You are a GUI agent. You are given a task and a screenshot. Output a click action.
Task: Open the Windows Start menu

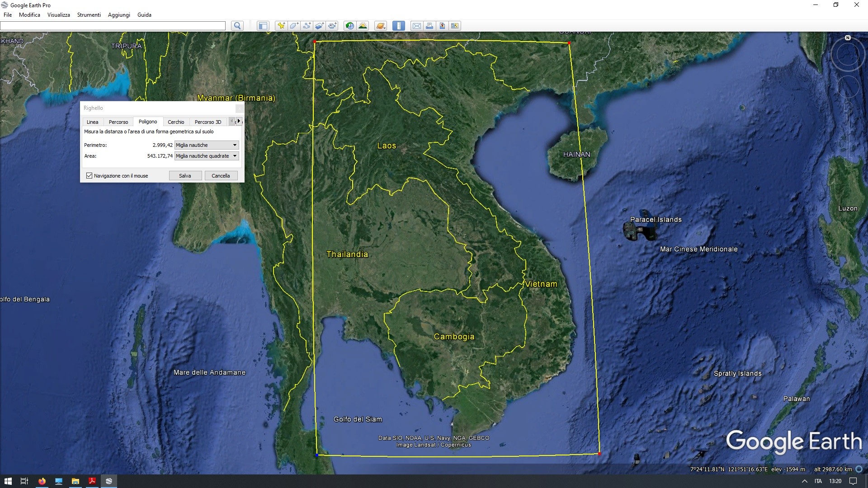[x=8, y=481]
